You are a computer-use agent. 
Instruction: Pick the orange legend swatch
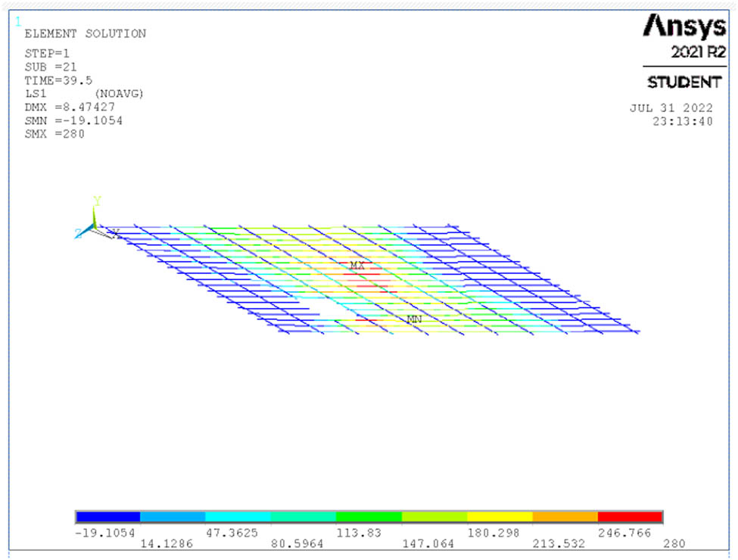tap(565, 517)
